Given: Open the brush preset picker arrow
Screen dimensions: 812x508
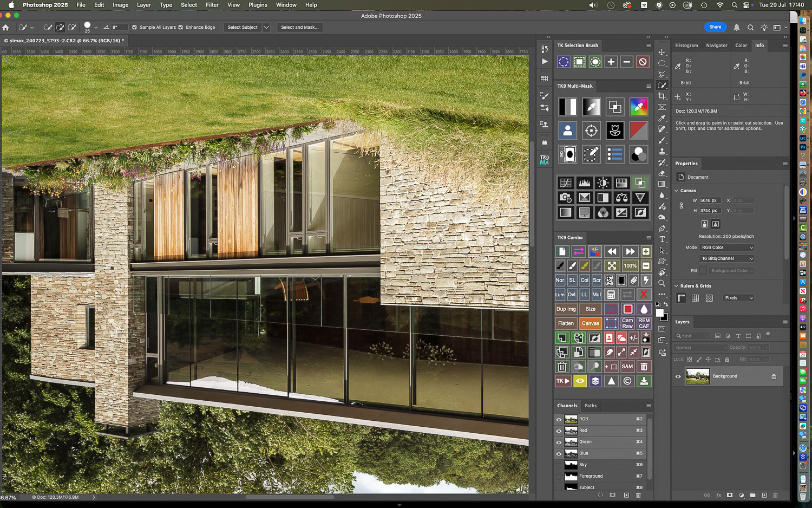Looking at the screenshot, I should tap(96, 27).
